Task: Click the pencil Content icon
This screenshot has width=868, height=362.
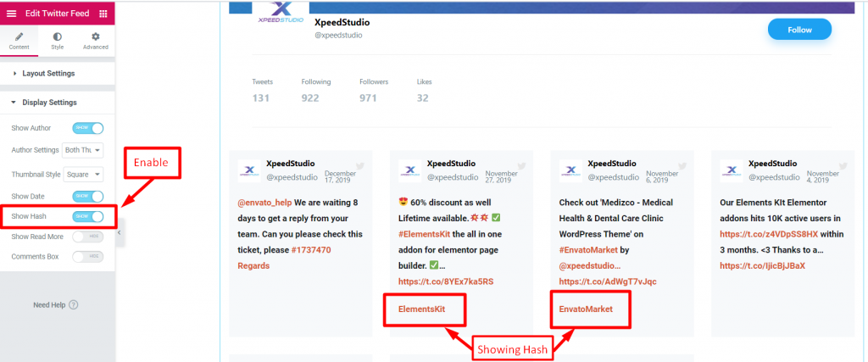Action: point(19,36)
